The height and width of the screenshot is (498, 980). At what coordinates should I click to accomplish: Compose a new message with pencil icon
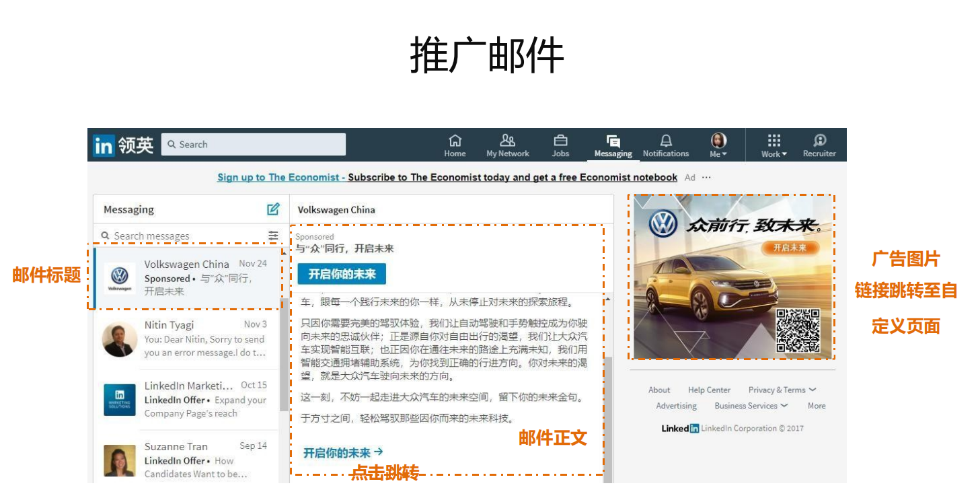click(x=273, y=209)
